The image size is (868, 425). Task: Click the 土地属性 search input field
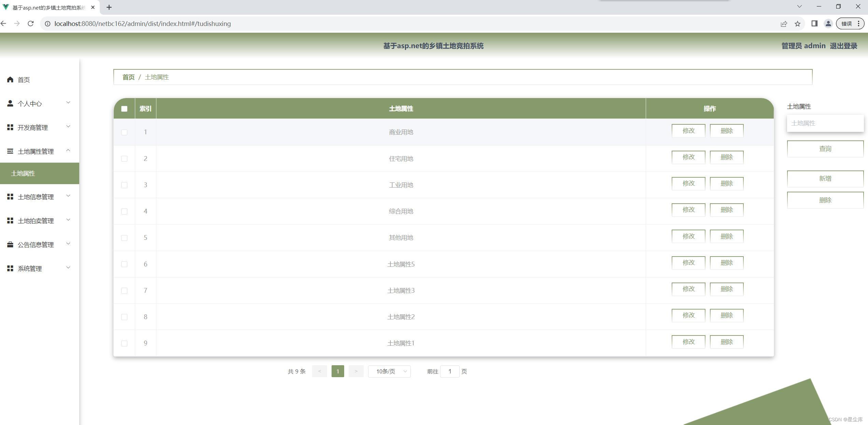pyautogui.click(x=825, y=123)
